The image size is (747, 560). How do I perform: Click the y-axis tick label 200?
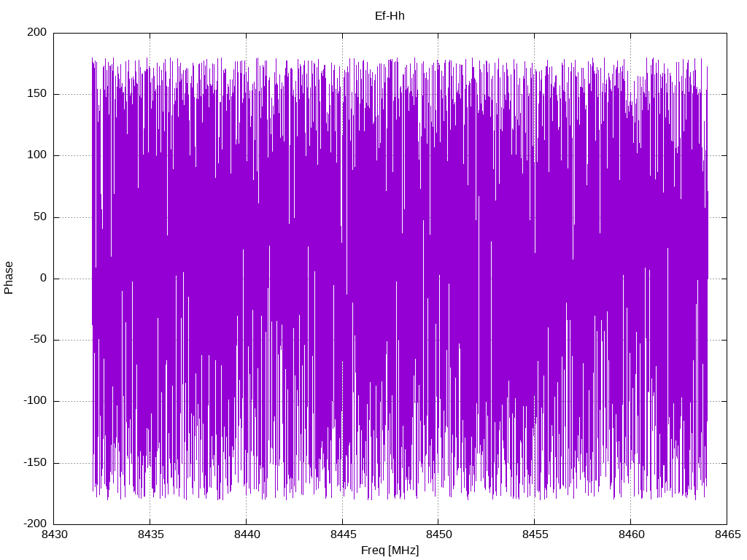(x=37, y=32)
